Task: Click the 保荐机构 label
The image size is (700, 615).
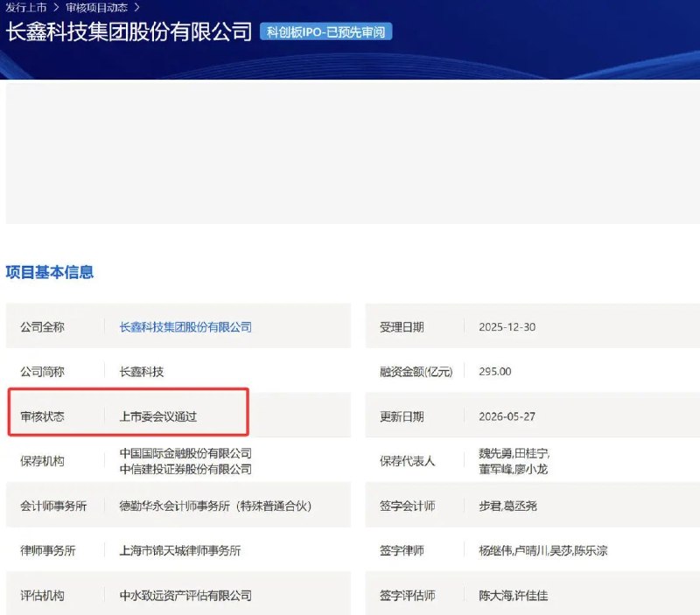Action: (x=42, y=461)
